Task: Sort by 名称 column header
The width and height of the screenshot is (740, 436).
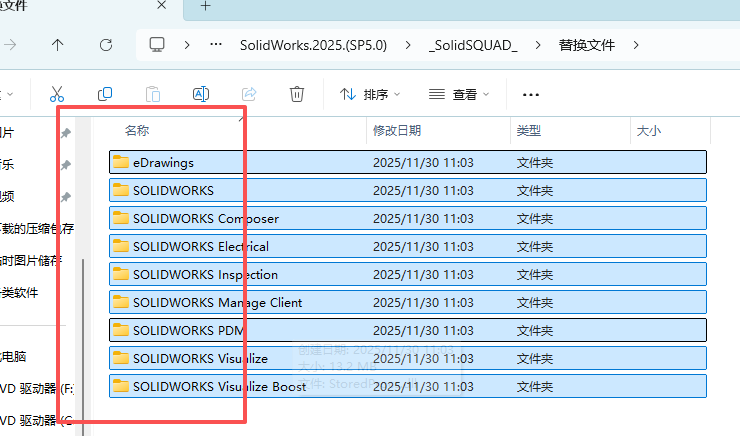Action: [x=137, y=131]
